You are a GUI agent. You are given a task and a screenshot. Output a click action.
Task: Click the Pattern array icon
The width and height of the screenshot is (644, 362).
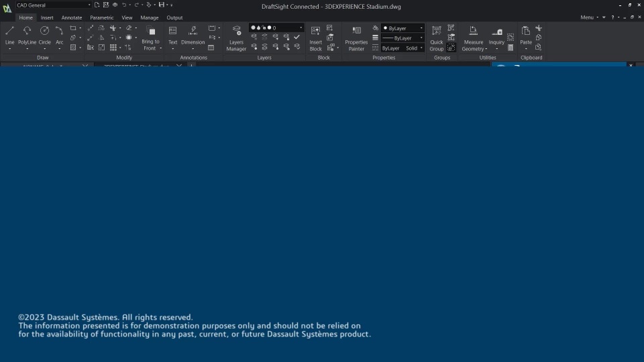pos(113,48)
